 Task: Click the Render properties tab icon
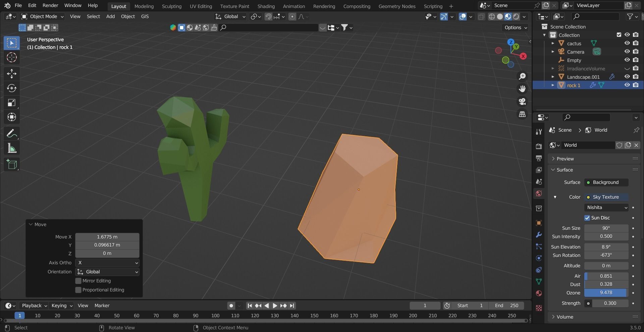pos(539,146)
